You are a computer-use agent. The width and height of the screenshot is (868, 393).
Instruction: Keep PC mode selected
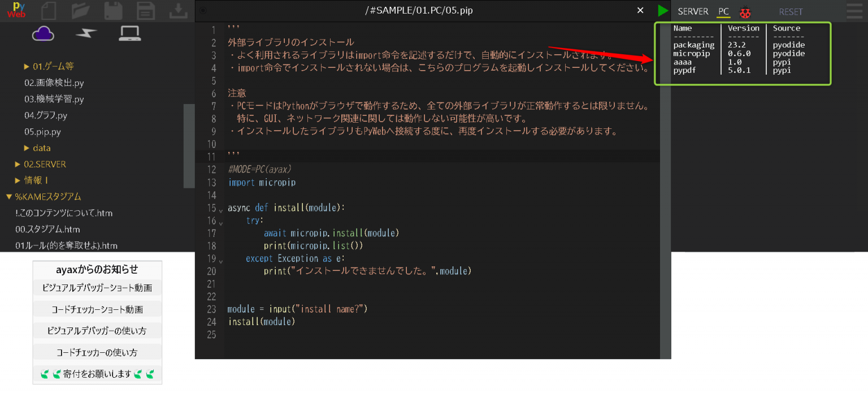[723, 11]
